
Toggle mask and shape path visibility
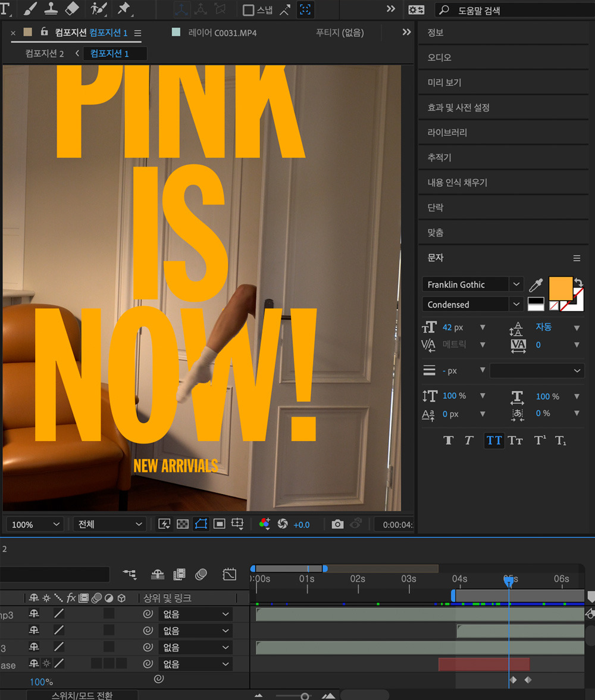[x=201, y=524]
